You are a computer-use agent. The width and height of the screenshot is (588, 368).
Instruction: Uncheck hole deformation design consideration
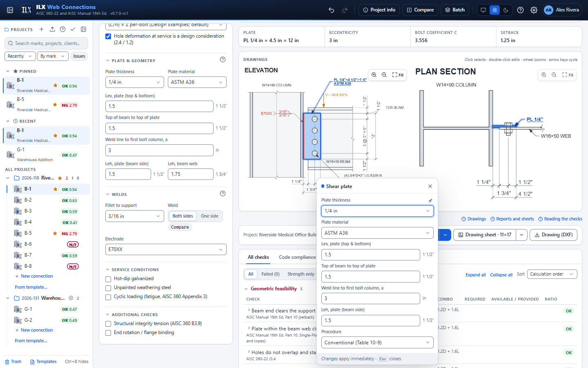click(x=108, y=36)
